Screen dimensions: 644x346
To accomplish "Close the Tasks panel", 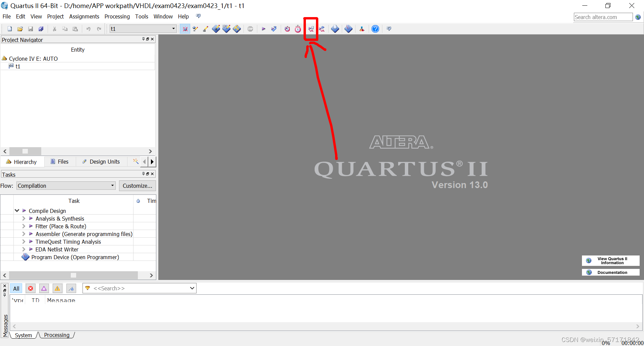I will pos(152,174).
